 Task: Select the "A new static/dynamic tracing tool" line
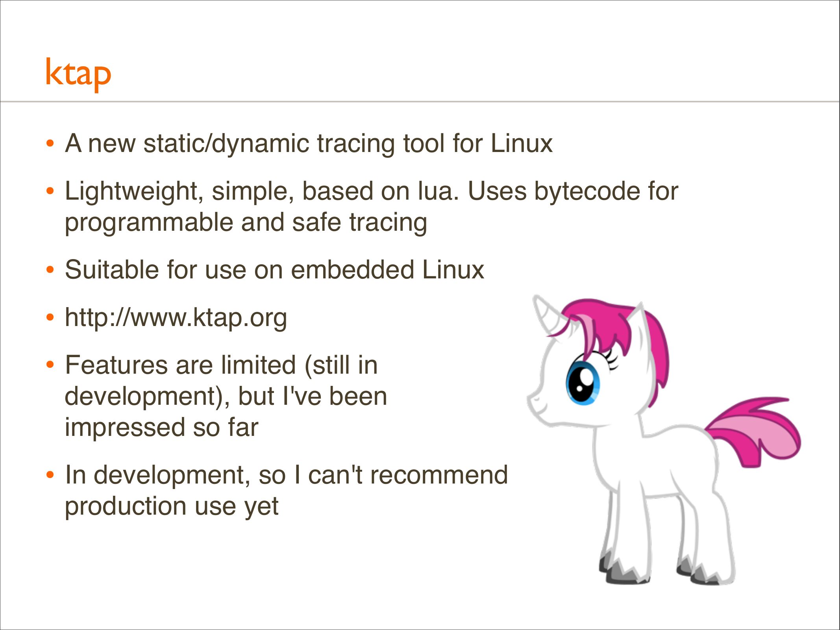click(x=309, y=143)
